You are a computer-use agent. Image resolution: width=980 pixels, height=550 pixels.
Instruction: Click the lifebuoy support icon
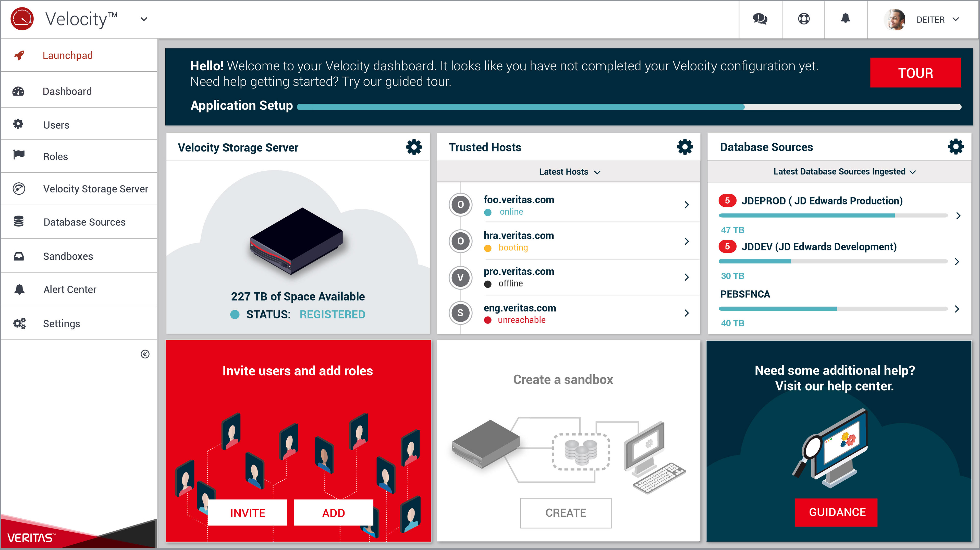click(x=803, y=19)
